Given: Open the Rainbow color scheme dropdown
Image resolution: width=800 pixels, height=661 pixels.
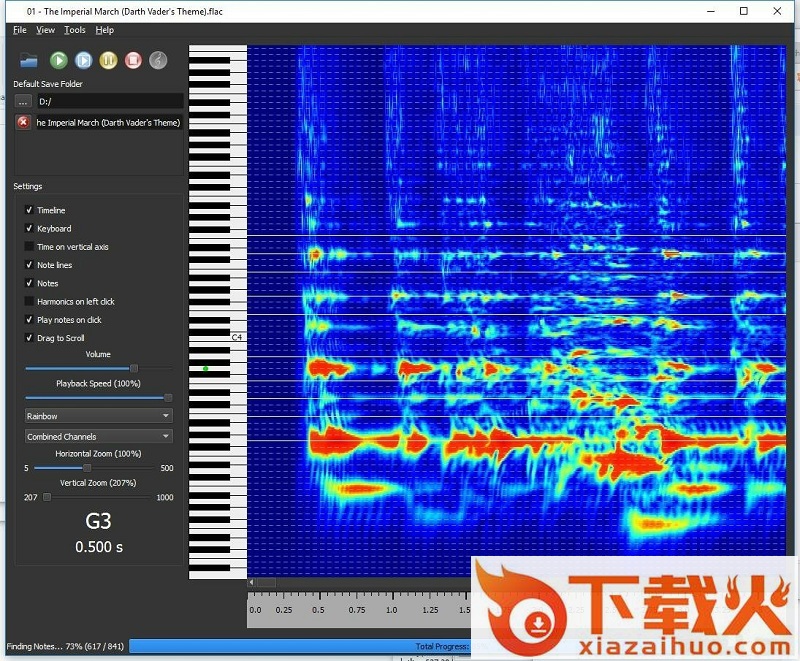Looking at the screenshot, I should (x=98, y=416).
